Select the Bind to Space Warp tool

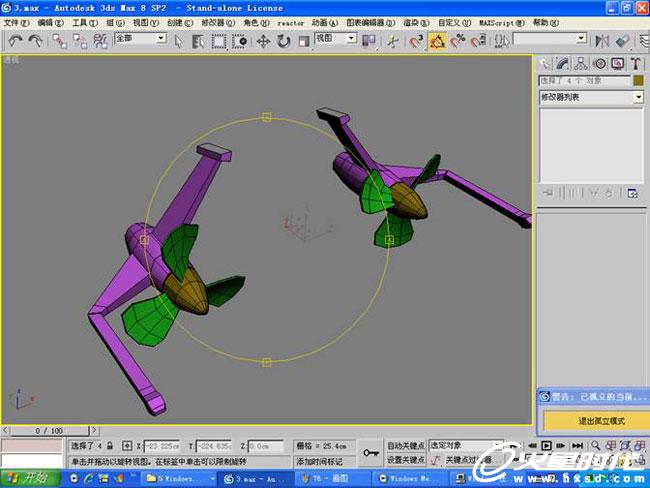(x=100, y=41)
